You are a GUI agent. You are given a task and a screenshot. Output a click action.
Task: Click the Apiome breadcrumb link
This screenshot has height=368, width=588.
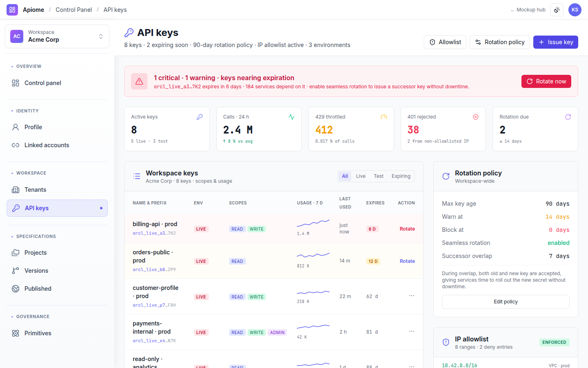click(33, 10)
